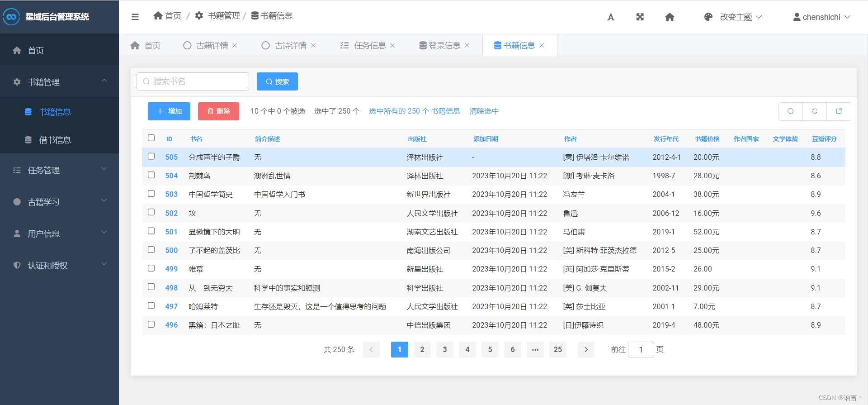Screen dimensions: 868x405
Task: Sort by the 豆瓣评分 column header
Action: pyautogui.click(x=824, y=139)
